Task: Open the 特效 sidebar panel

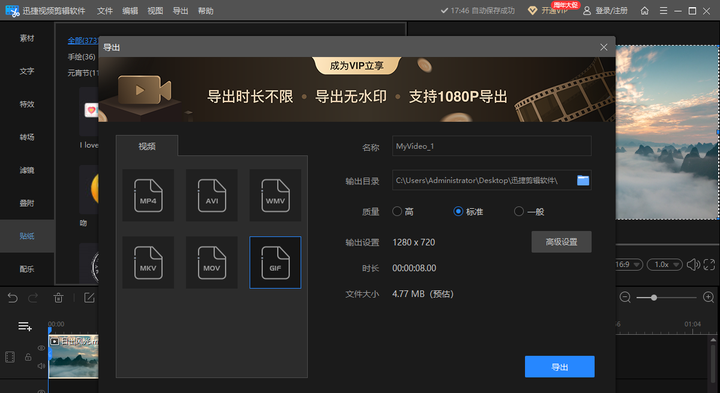Action: [x=27, y=104]
